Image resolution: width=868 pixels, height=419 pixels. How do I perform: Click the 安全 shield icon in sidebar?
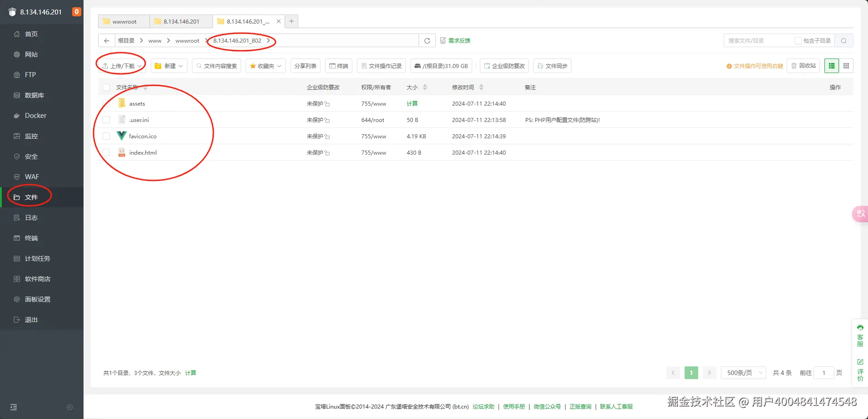point(17,156)
